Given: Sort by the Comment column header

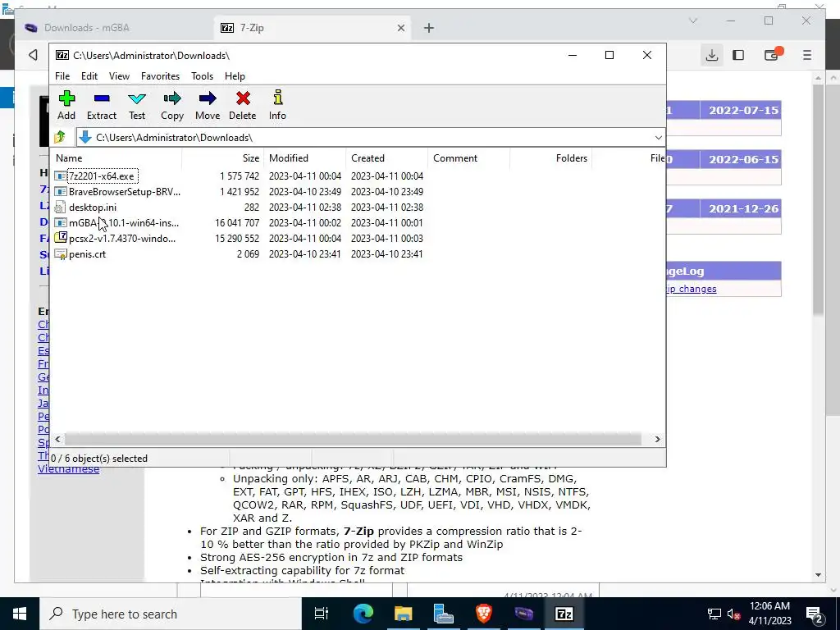Looking at the screenshot, I should [468, 158].
